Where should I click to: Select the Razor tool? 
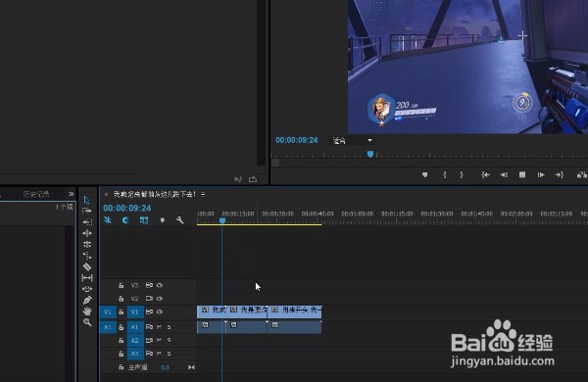coord(87,267)
